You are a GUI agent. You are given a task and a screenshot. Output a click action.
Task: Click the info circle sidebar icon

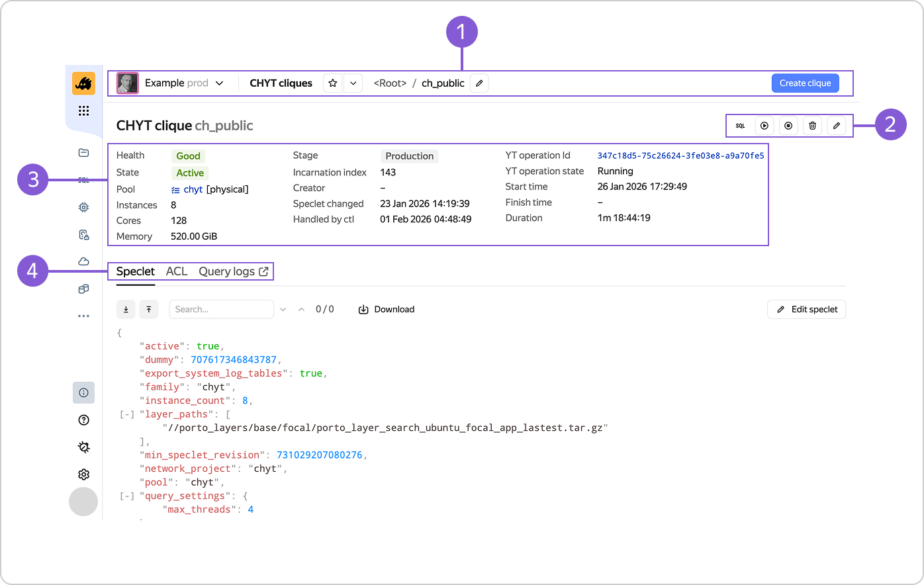click(83, 392)
